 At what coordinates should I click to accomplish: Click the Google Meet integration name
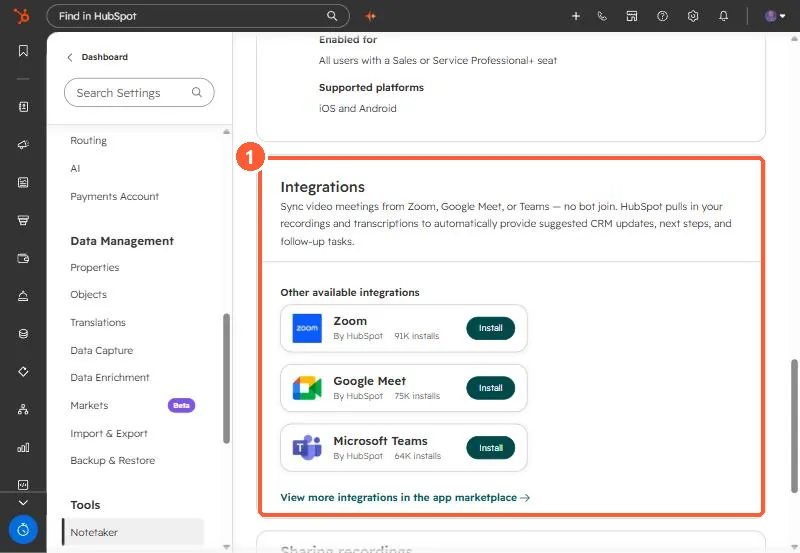[x=369, y=381]
